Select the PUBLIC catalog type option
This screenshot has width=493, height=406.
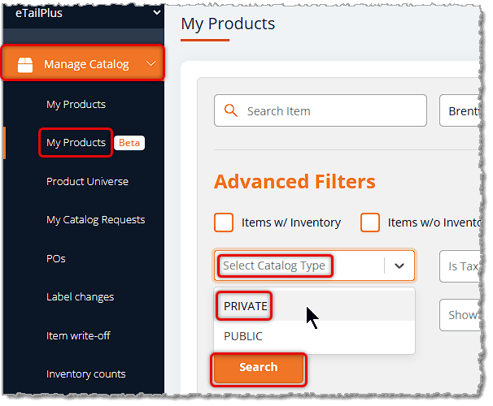pyautogui.click(x=314, y=336)
